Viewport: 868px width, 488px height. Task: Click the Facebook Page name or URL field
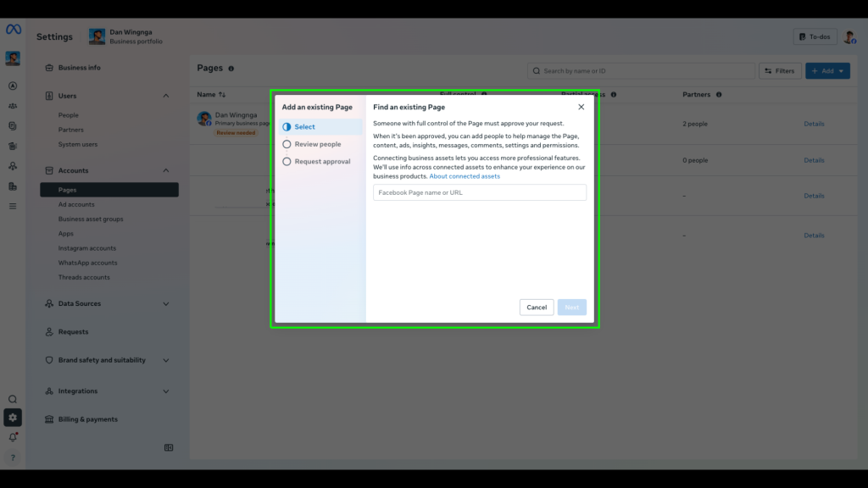480,192
